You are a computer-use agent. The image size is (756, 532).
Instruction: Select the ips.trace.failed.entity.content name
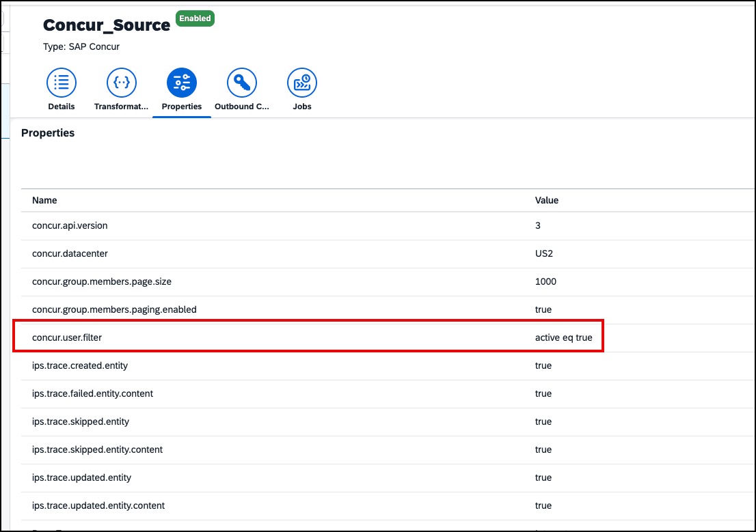point(92,393)
